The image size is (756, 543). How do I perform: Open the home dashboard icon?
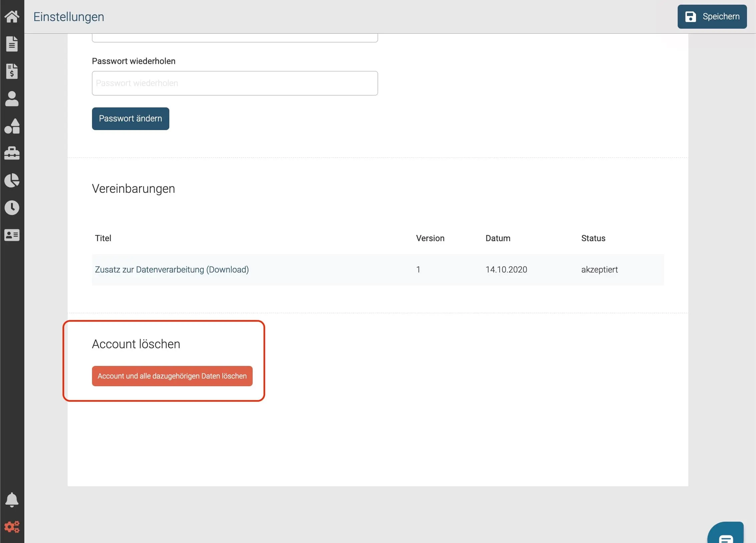tap(12, 16)
